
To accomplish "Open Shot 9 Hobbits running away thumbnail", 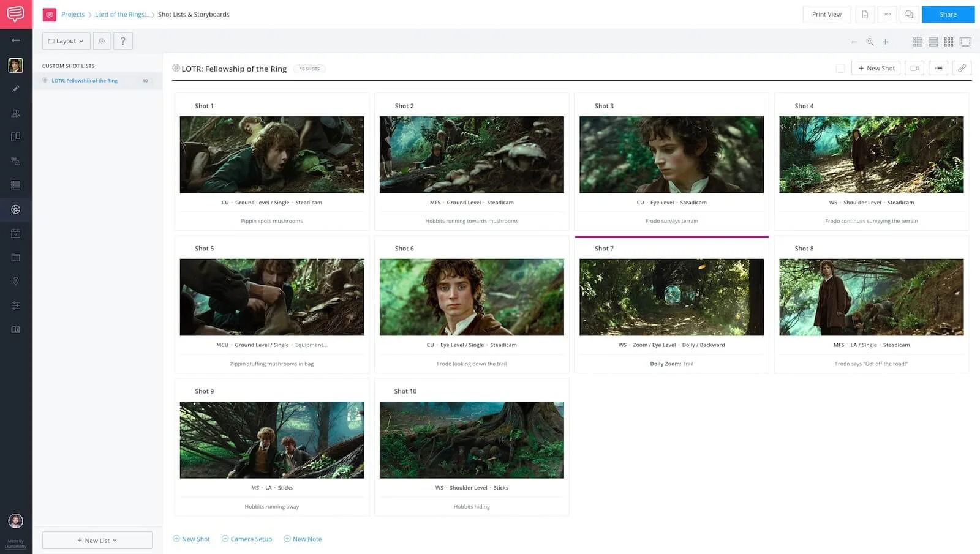I will [272, 440].
